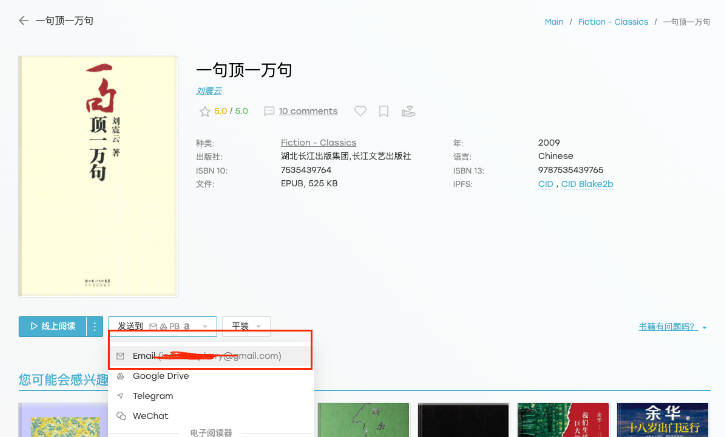
Task: Click the publisher 湖北长江出版集团,长江文艺出版社
Action: (345, 156)
